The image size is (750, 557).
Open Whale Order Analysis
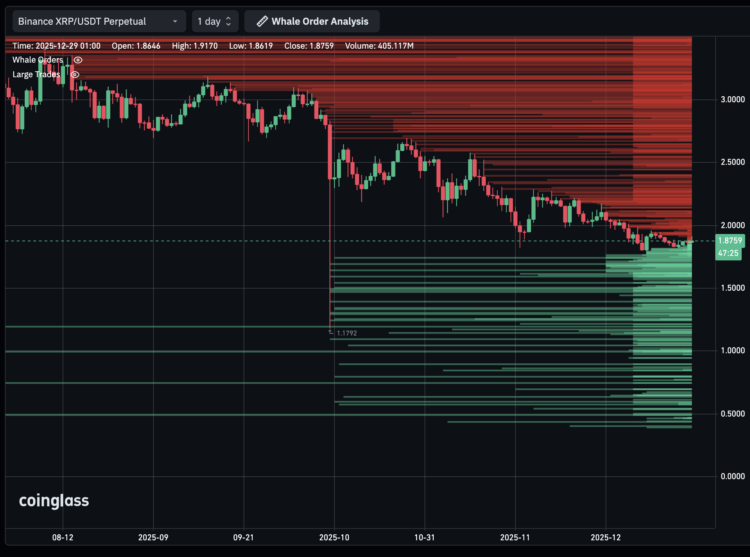312,22
